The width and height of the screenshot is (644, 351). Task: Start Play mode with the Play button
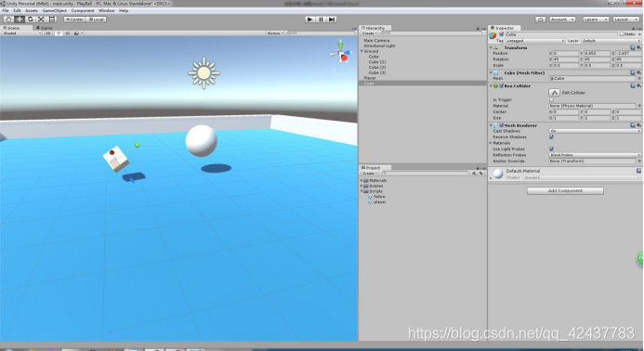(310, 19)
